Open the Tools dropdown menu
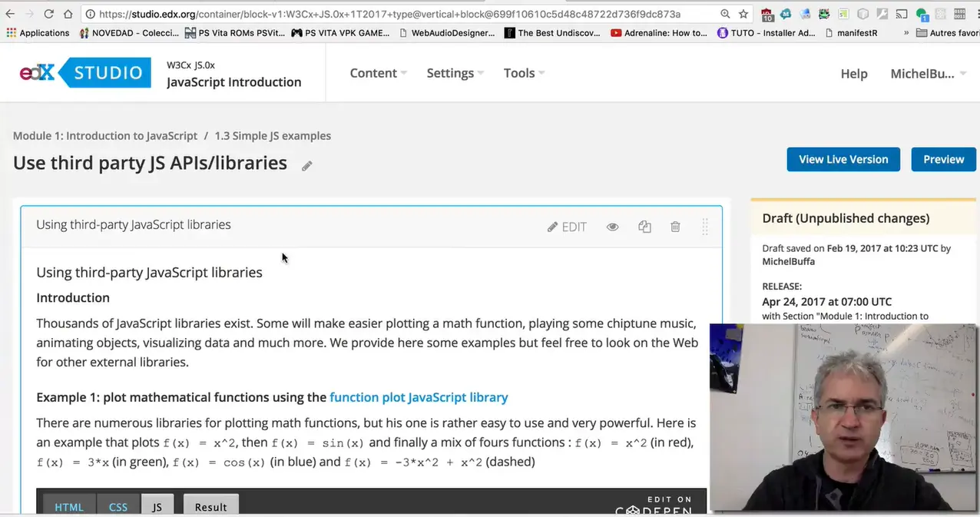The height and width of the screenshot is (517, 980). click(x=524, y=73)
